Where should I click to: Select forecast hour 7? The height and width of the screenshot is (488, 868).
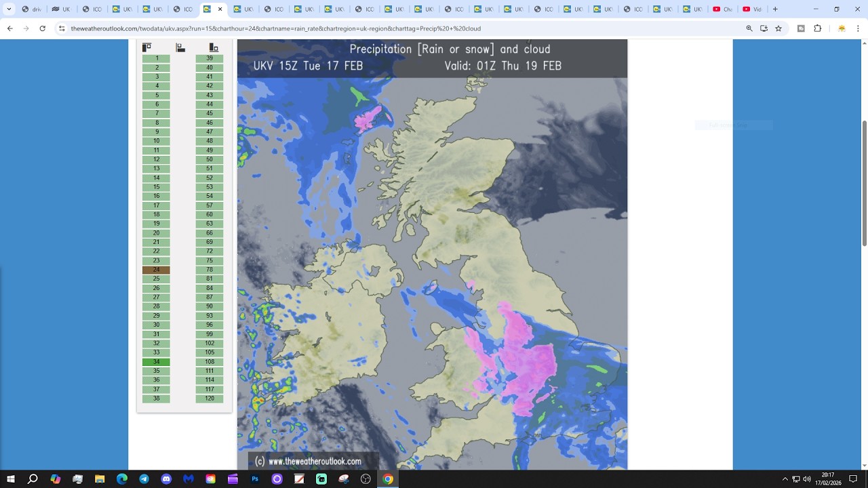(157, 113)
